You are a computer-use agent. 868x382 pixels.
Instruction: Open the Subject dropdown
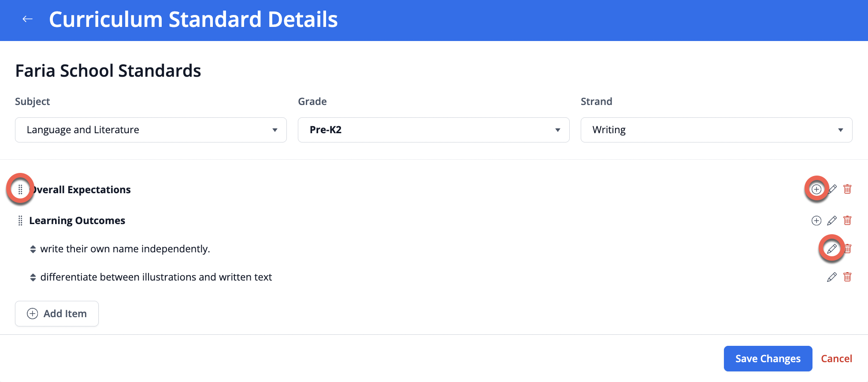click(x=151, y=130)
